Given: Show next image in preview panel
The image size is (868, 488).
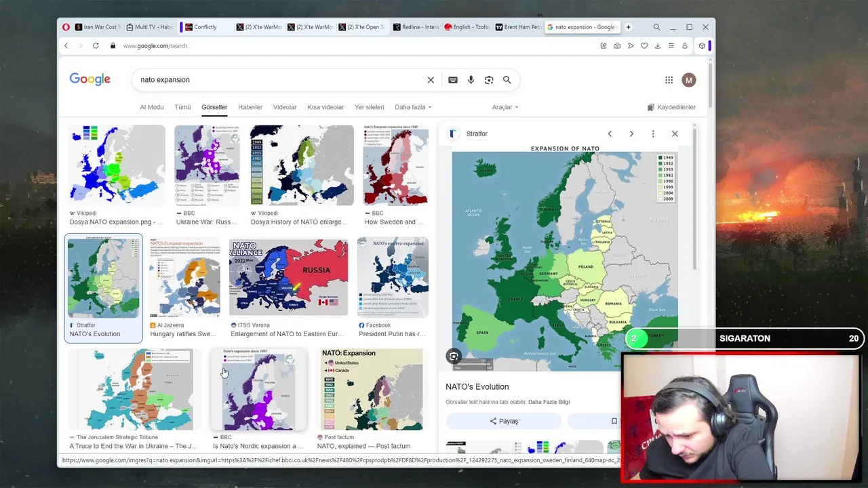Looking at the screenshot, I should 631,134.
